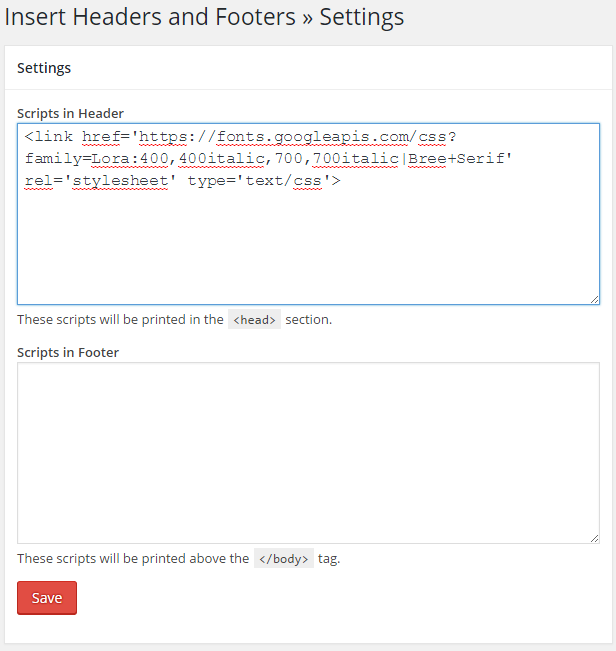
Task: Place cursor on 'Bree+Serif' in the code
Action: 456,159
